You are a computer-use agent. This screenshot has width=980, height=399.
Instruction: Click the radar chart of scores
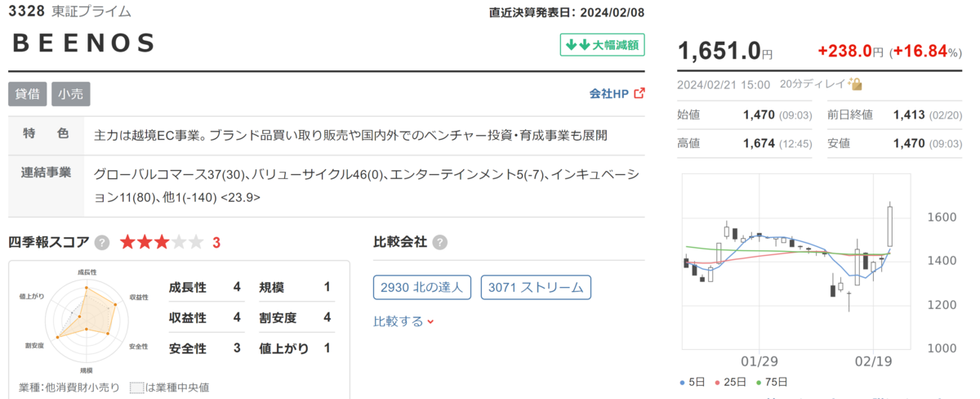(x=86, y=321)
